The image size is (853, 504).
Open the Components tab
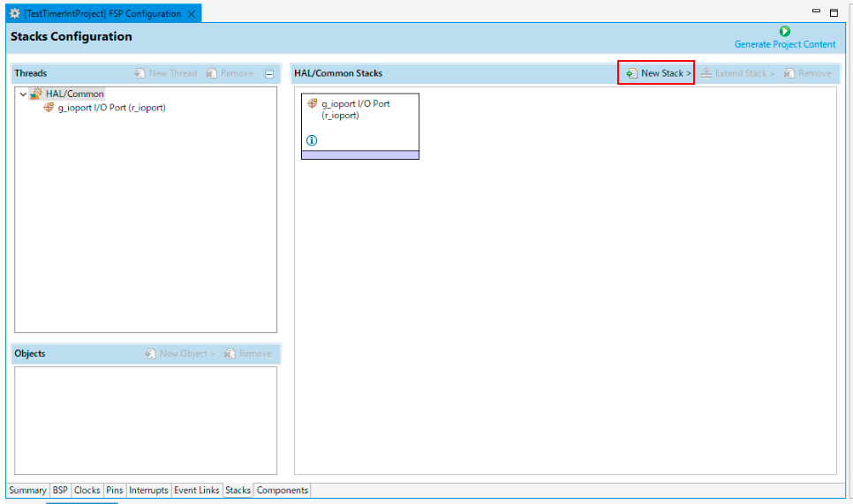(282, 490)
